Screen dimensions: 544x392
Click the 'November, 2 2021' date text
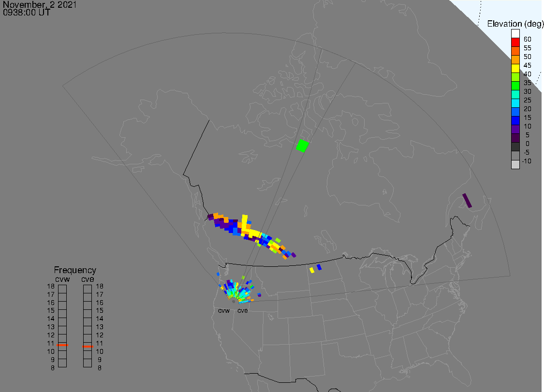point(40,4)
